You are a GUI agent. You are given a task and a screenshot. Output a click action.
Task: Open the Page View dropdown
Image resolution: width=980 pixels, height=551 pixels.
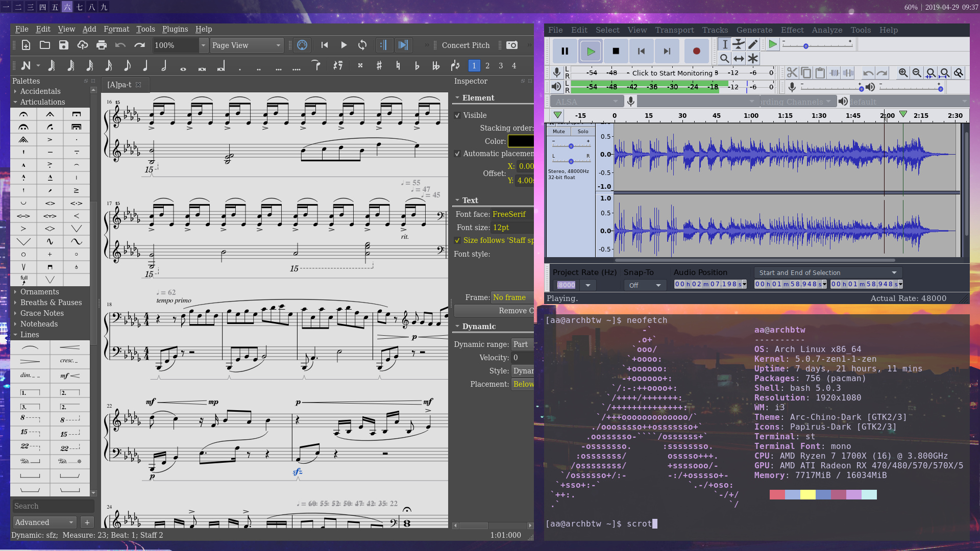[x=247, y=45]
